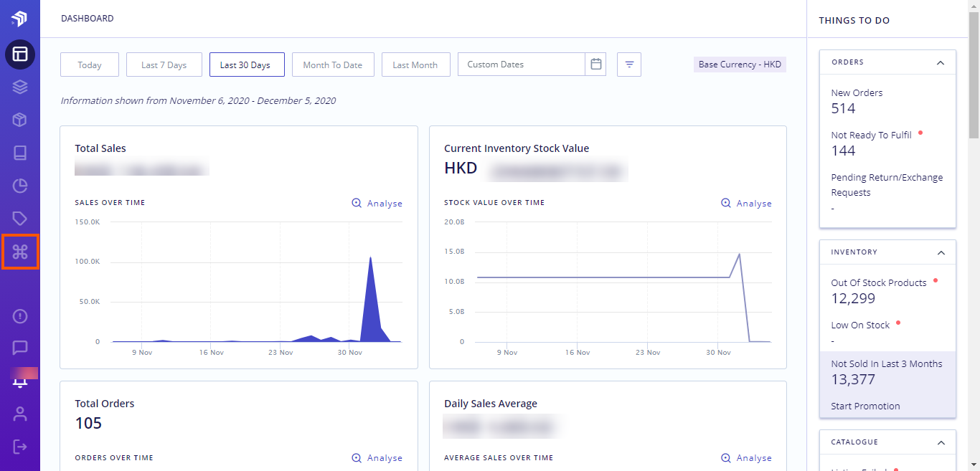The height and width of the screenshot is (471, 980).
Task: Click the Current Inventory Stock Value title
Action: tap(517, 148)
